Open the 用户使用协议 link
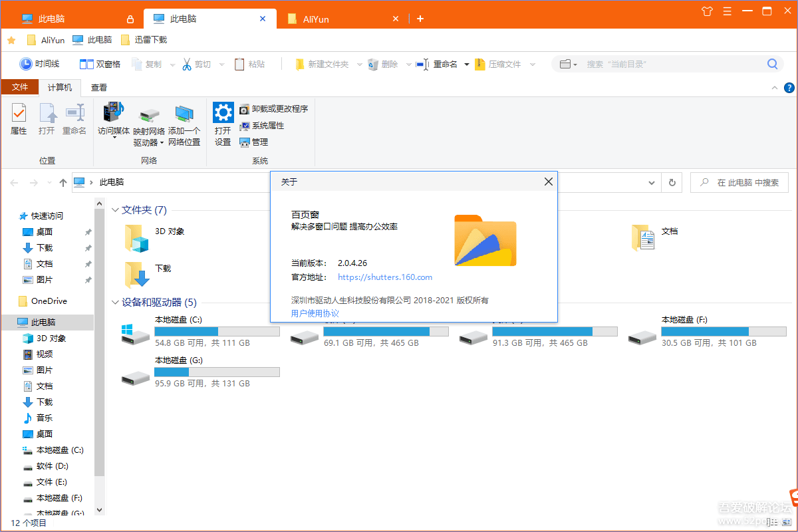The height and width of the screenshot is (532, 798). 315,313
